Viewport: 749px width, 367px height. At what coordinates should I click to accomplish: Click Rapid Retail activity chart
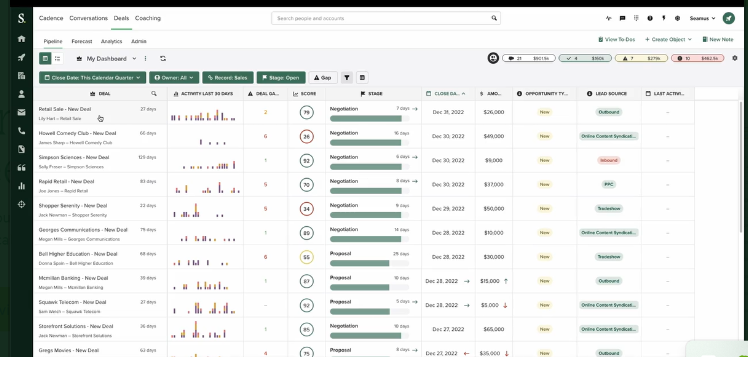[x=206, y=187]
